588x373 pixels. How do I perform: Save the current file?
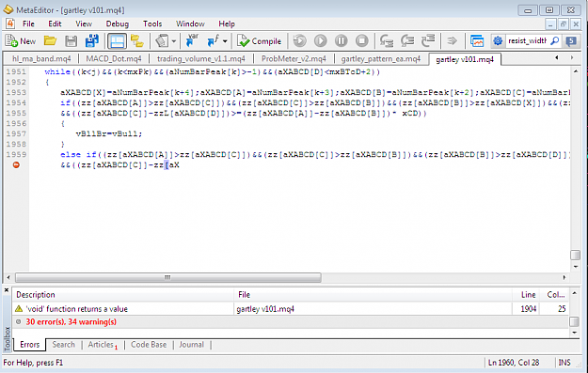71,41
